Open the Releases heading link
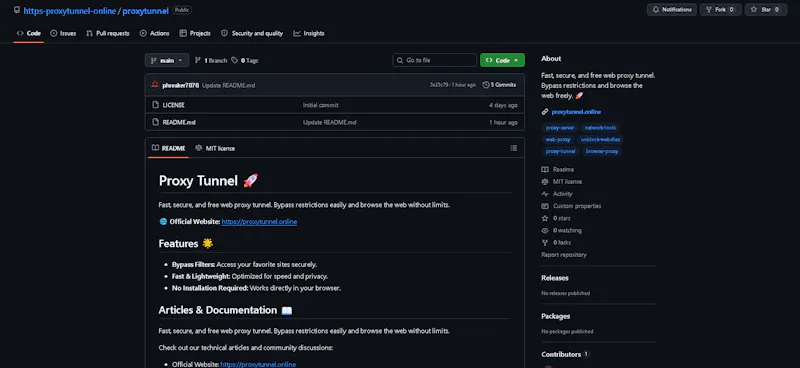800x368 pixels. click(555, 278)
